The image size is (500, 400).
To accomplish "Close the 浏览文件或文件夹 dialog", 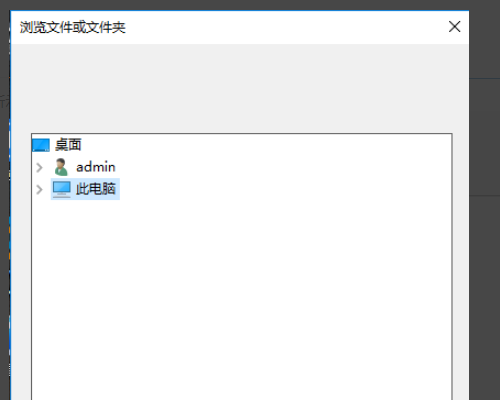I will coord(455,27).
